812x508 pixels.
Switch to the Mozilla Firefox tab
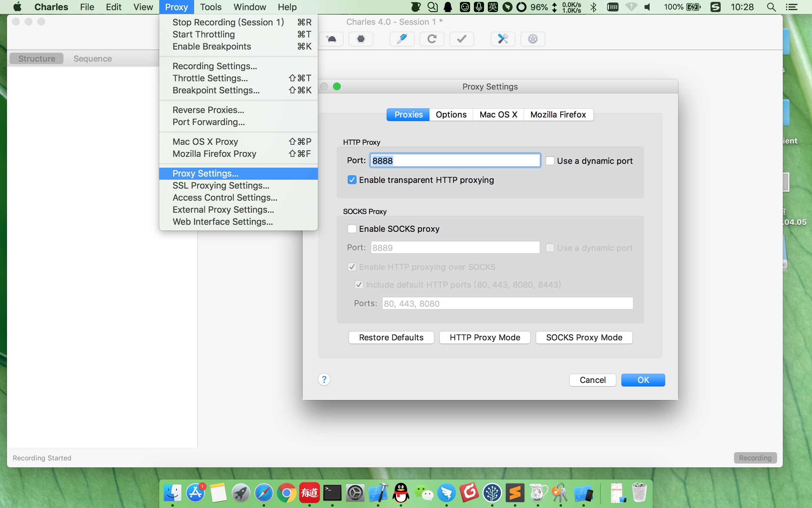tap(558, 115)
